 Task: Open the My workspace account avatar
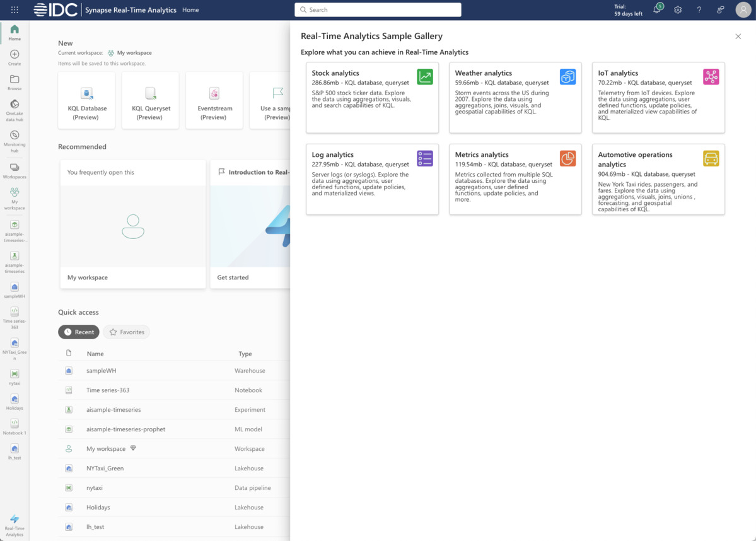tap(742, 9)
